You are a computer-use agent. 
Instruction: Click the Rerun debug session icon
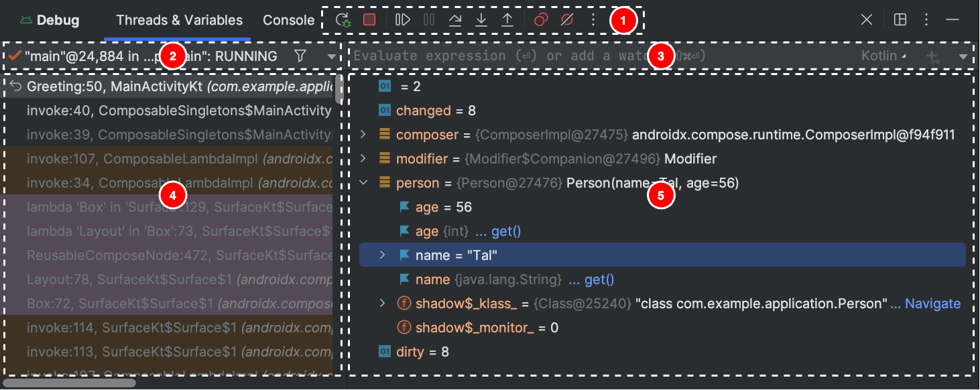point(343,20)
